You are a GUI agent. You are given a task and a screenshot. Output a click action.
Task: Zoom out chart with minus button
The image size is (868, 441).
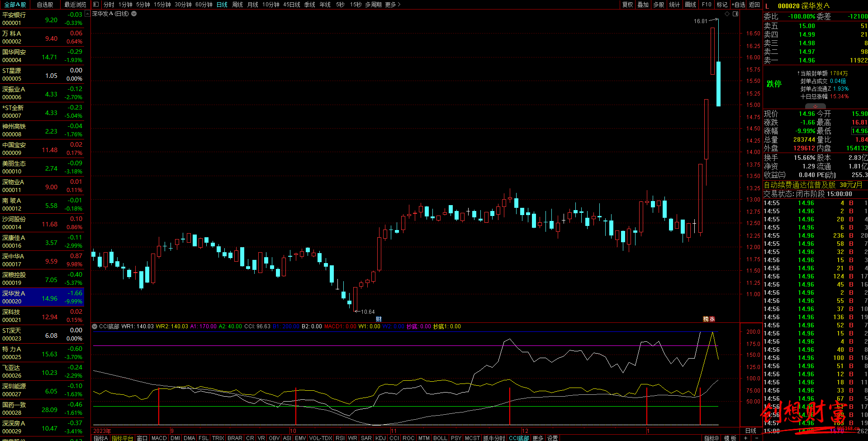pyautogui.click(x=756, y=438)
